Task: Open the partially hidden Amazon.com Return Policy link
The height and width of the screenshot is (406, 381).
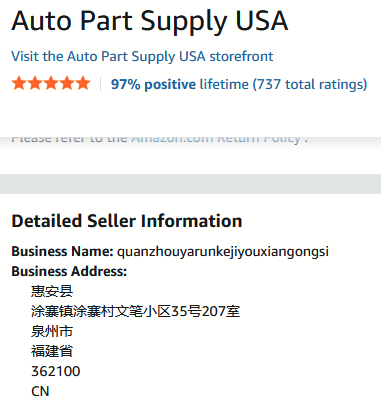Action: (x=216, y=139)
